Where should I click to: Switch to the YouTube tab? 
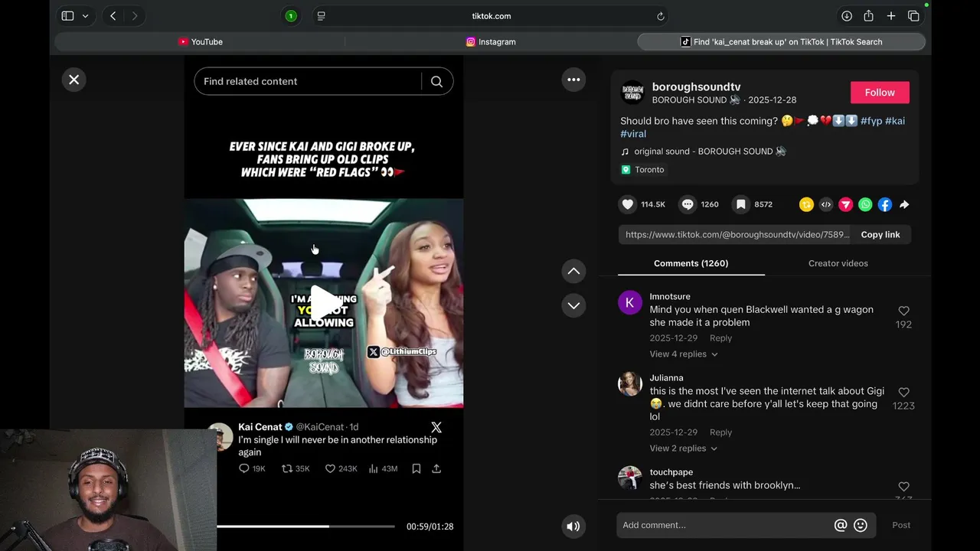pyautogui.click(x=200, y=42)
